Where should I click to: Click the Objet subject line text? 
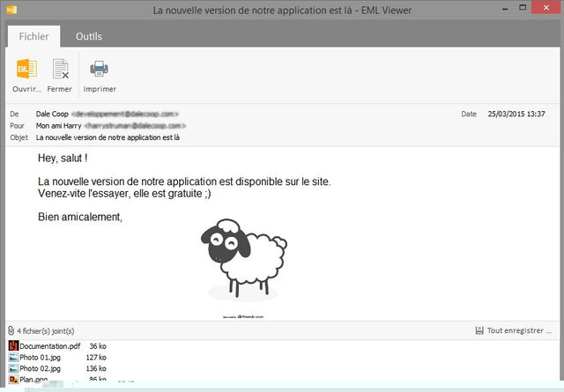click(109, 138)
